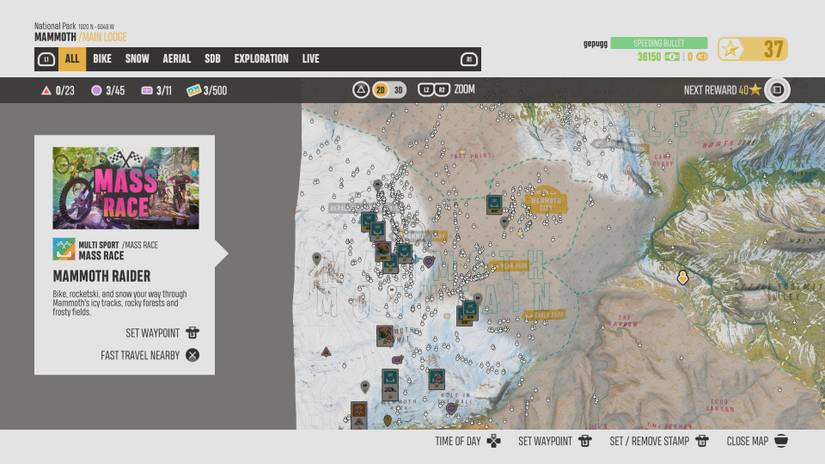Click the '3/11' relics count
Screen dimensions: 825x464
click(x=164, y=91)
